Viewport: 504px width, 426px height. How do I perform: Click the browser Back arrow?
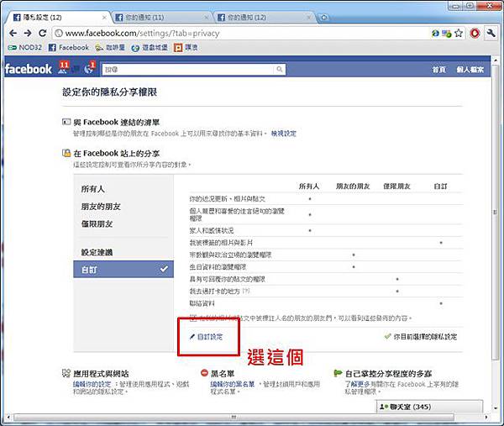click(13, 33)
